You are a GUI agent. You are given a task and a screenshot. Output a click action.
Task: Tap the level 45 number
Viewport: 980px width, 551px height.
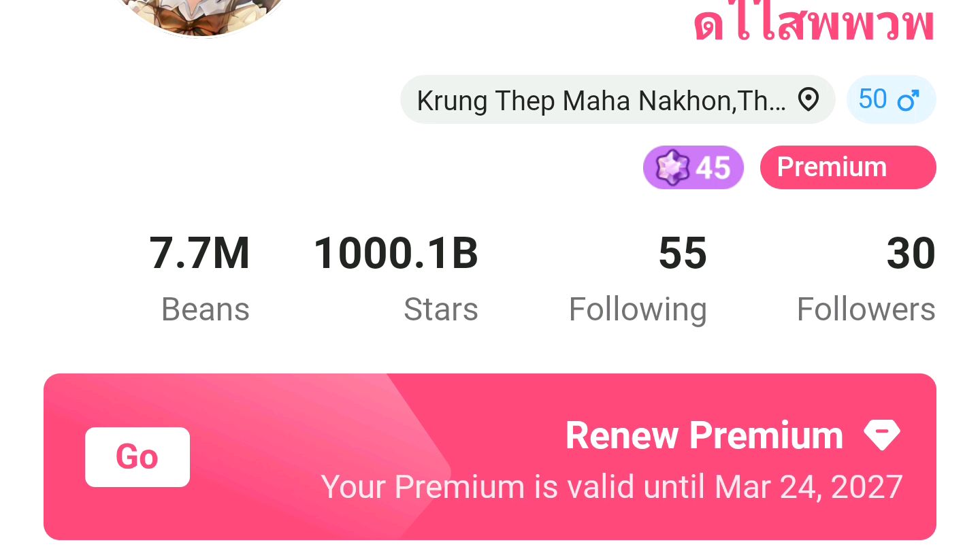tap(713, 168)
